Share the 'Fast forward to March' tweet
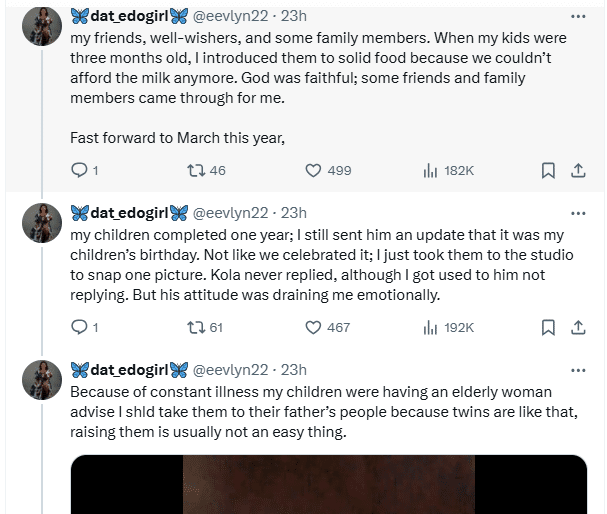Viewport: 607px width, 514px height. point(577,171)
